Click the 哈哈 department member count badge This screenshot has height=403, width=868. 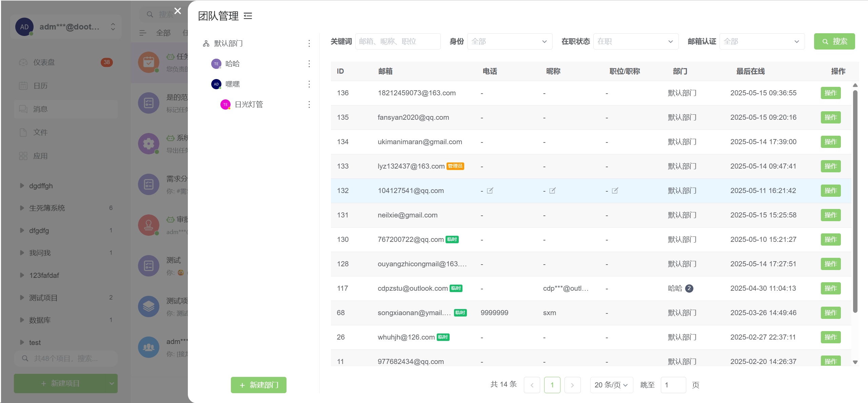click(689, 288)
